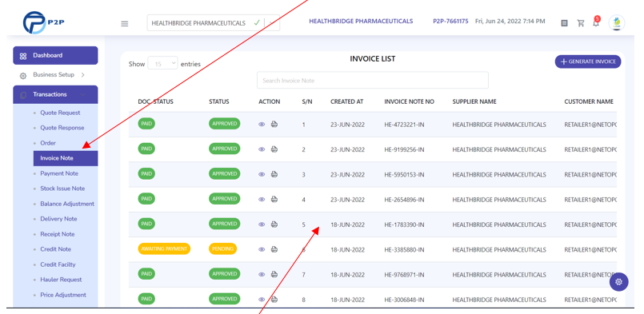
Task: Click invoice number HE-1783390-IN
Action: 405,225
